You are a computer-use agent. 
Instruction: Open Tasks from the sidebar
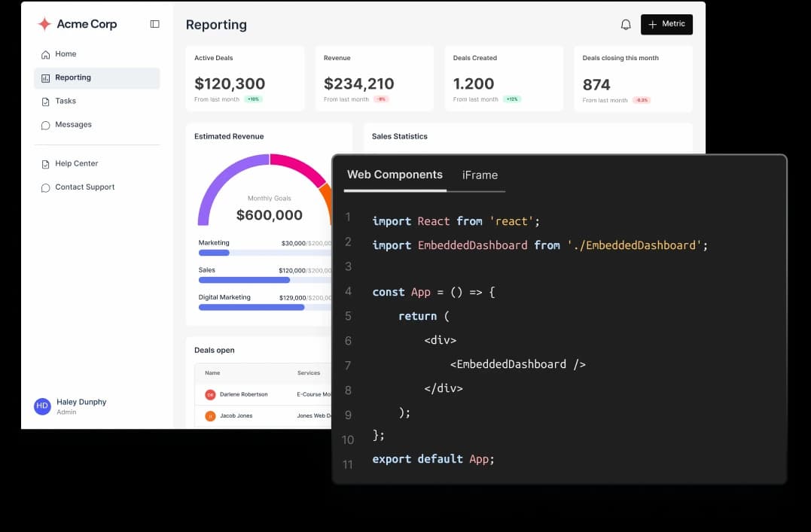click(x=96, y=102)
